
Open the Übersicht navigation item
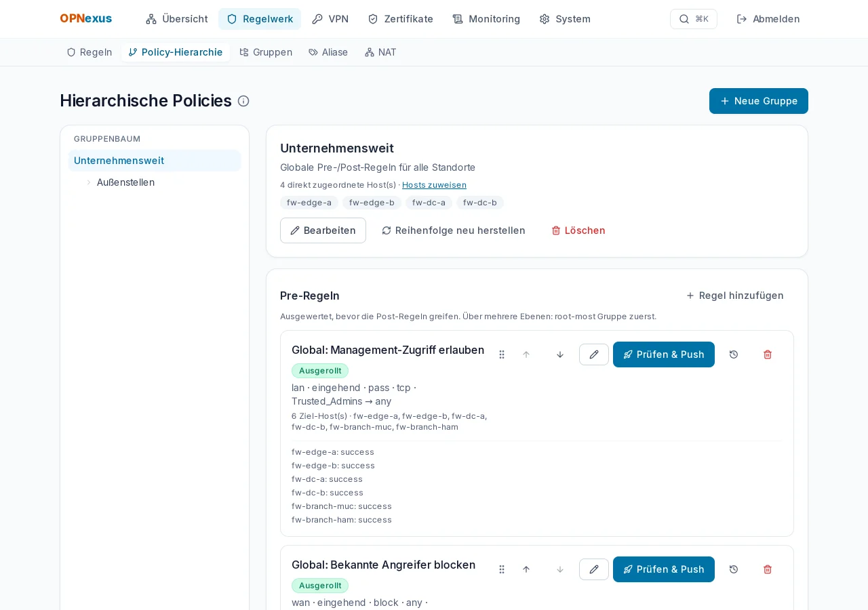pos(177,19)
